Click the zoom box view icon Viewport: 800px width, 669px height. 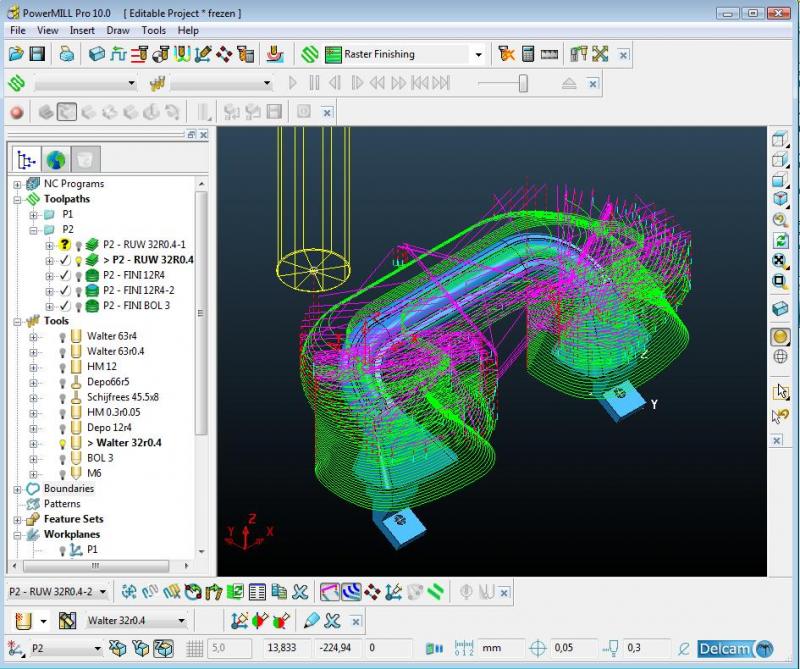[780, 281]
